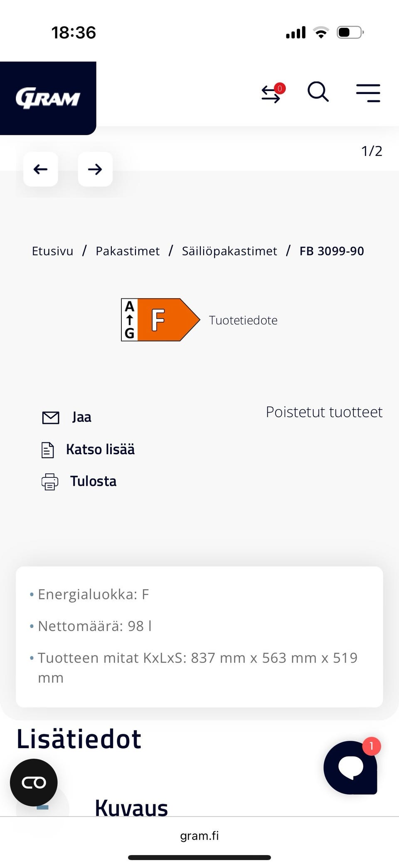Viewport: 399px width, 868px height.
Task: Open the hamburger navigation menu
Action: tap(367, 93)
